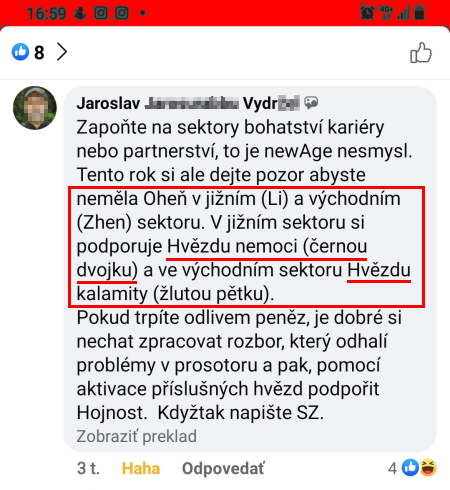Open the commenter's profile picture
The image size is (450, 490).
35,108
